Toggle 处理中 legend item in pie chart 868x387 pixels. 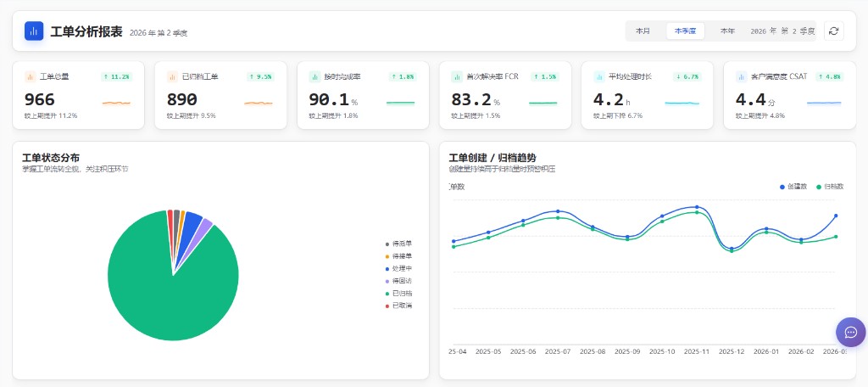[x=398, y=268]
